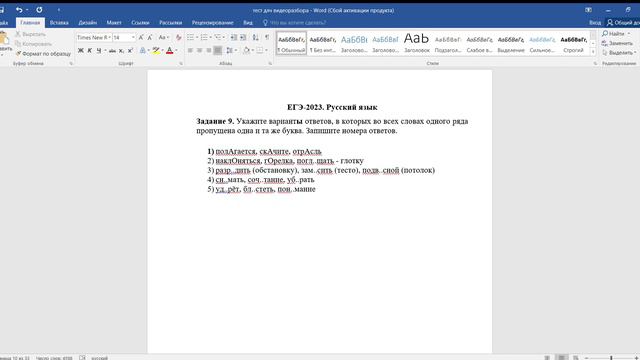Open the Aa change case dropdown
The width and height of the screenshot is (640, 360).
click(x=163, y=38)
